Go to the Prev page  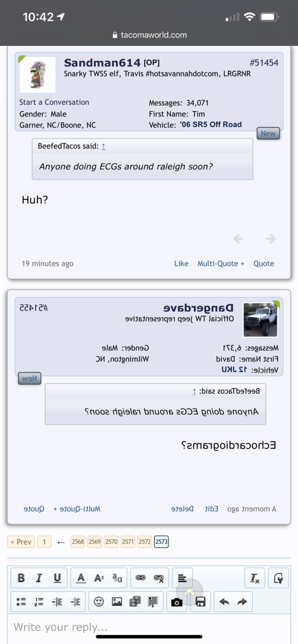point(21,542)
